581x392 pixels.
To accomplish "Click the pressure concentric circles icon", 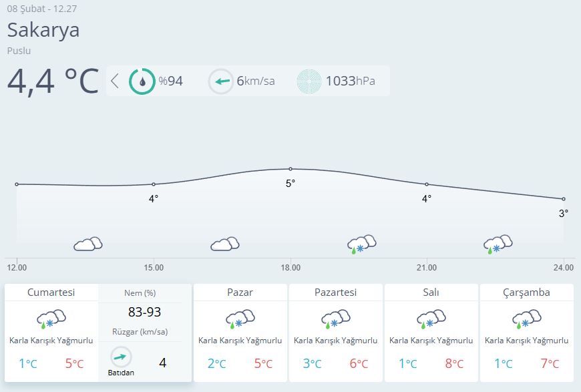I will [x=309, y=81].
